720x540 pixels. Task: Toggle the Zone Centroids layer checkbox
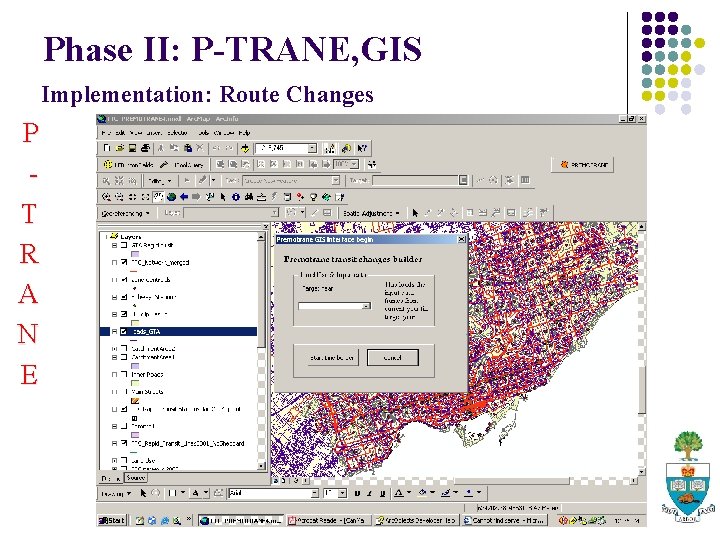click(124, 280)
